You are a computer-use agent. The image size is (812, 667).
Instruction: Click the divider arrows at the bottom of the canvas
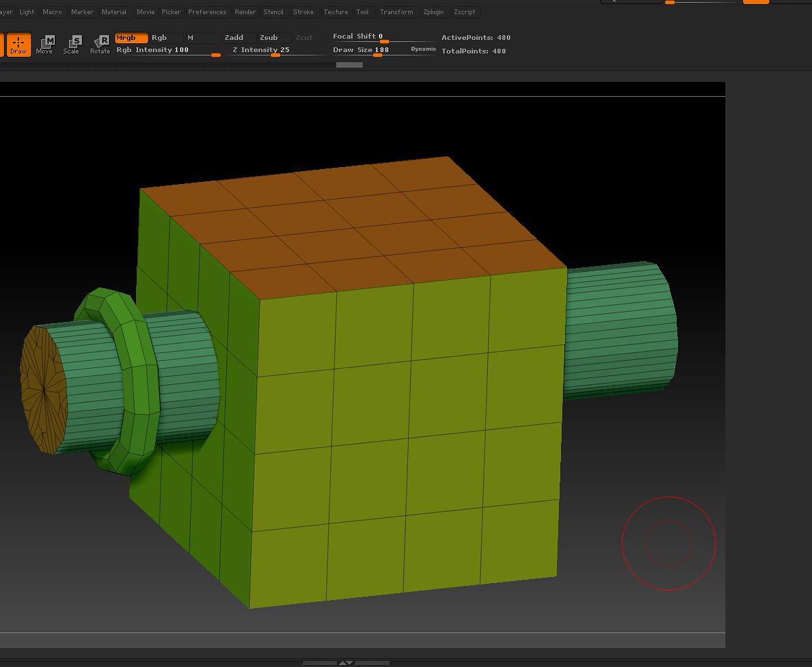(x=346, y=663)
